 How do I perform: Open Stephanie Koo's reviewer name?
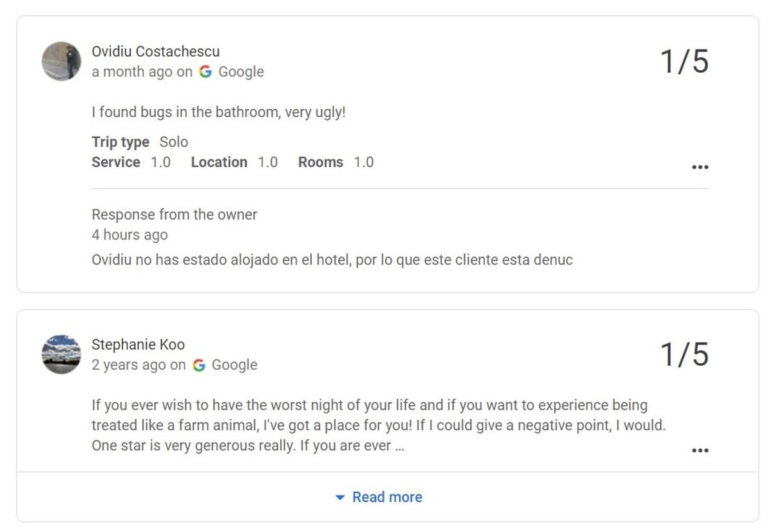point(137,345)
